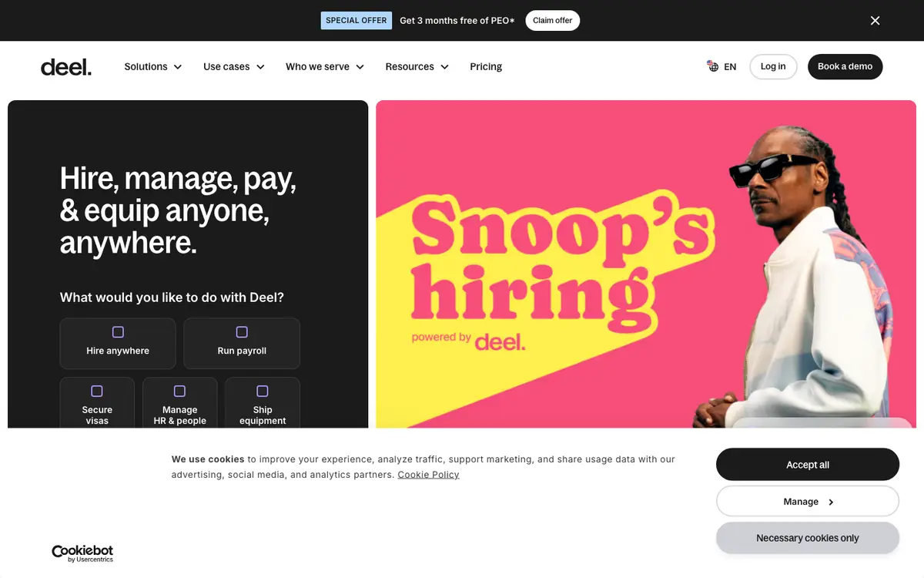The image size is (924, 578).
Task: Open the Snoop's hiring promo image
Action: (x=646, y=264)
